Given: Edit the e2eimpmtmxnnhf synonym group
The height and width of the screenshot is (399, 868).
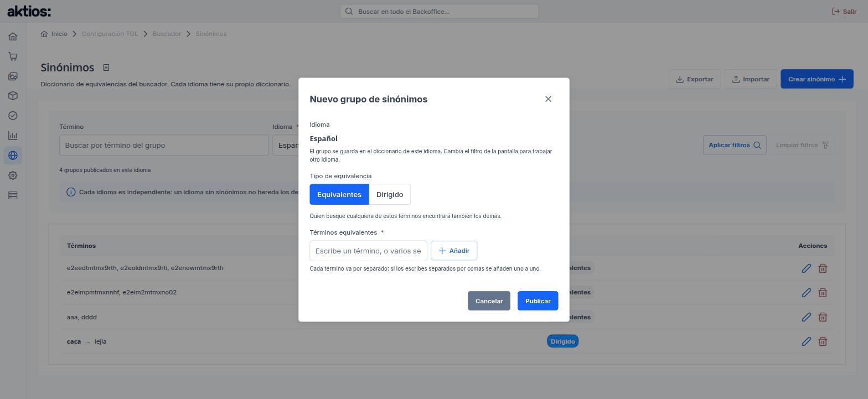Looking at the screenshot, I should (806, 293).
